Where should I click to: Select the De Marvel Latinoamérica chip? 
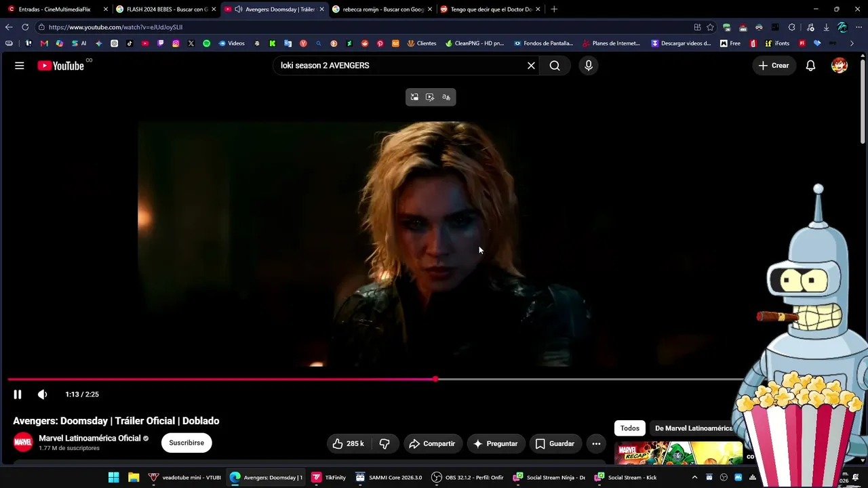point(693,428)
